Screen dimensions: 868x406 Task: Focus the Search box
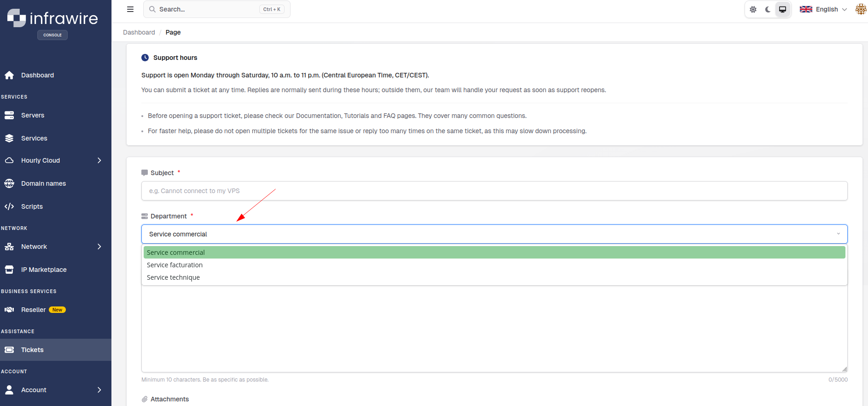[x=217, y=9]
